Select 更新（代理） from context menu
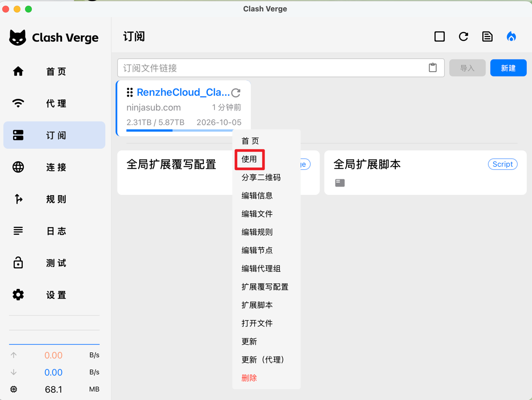The height and width of the screenshot is (400, 532). point(266,360)
